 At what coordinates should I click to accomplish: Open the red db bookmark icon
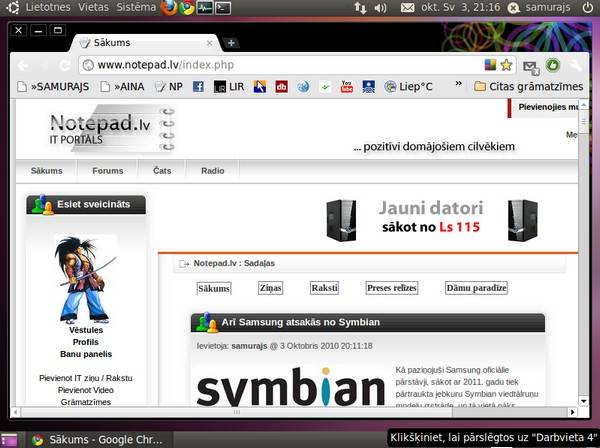[x=282, y=87]
